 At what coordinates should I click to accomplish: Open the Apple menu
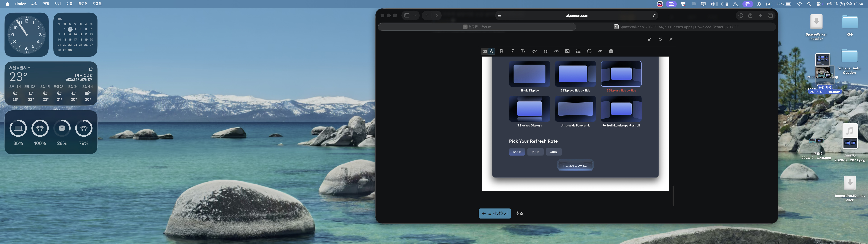(x=7, y=4)
